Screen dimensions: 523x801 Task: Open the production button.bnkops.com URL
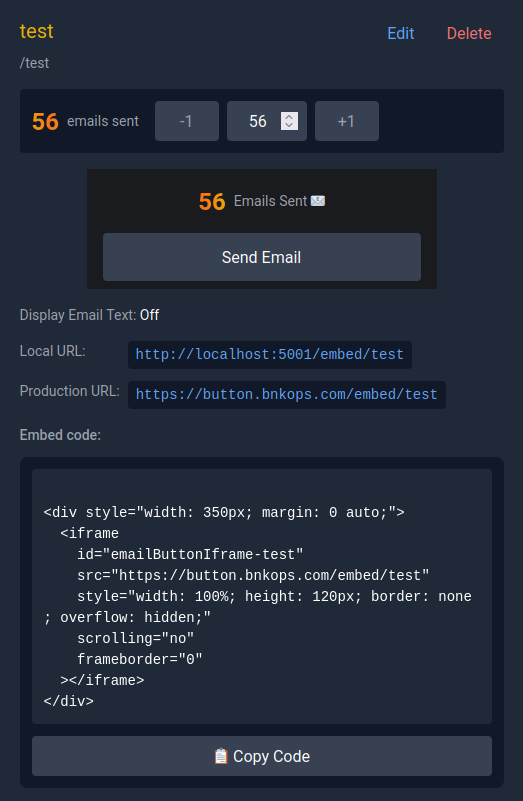coord(287,394)
